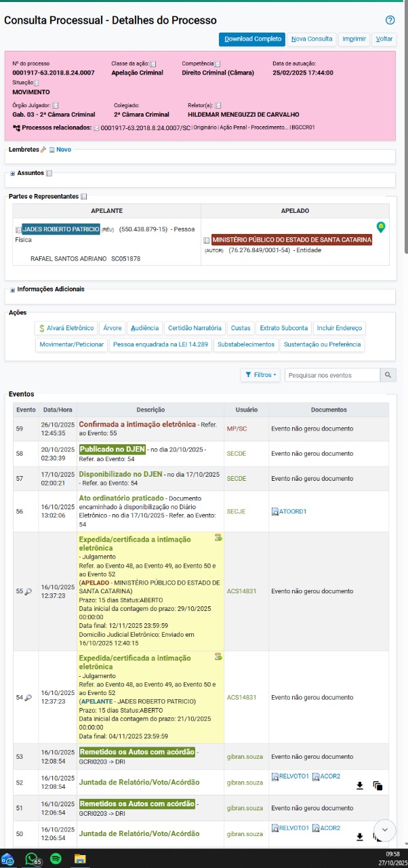Click the download icon in event 52 row
Image resolution: width=408 pixels, height=868 pixels.
coord(360,786)
